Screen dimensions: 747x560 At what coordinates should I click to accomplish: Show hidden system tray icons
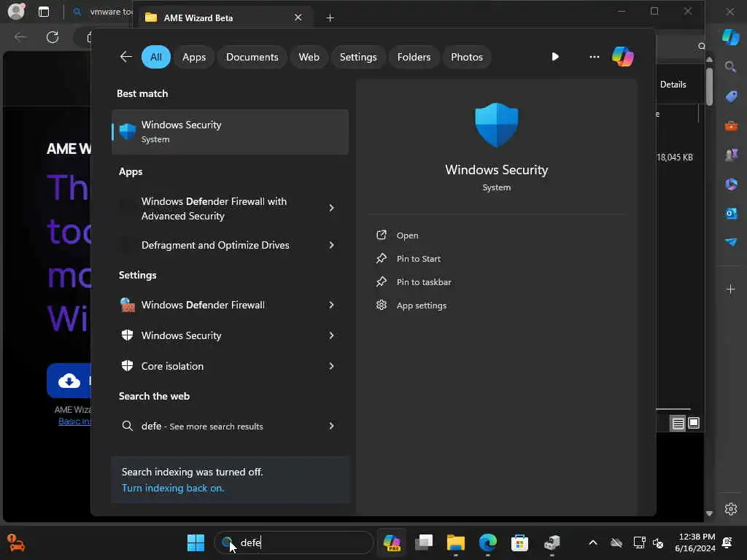(593, 542)
